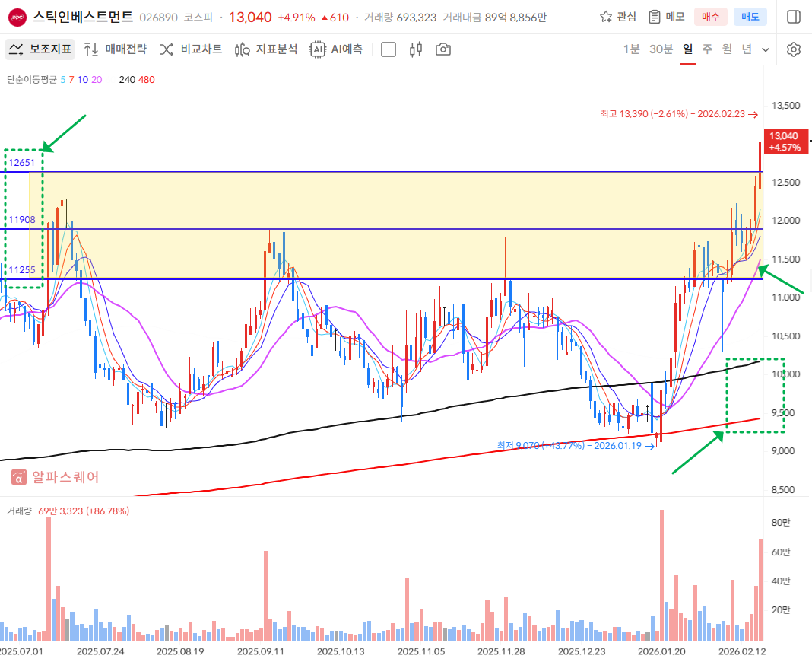Click the 단순이동평균 moving average legend
The height and width of the screenshot is (665, 812).
(x=32, y=79)
